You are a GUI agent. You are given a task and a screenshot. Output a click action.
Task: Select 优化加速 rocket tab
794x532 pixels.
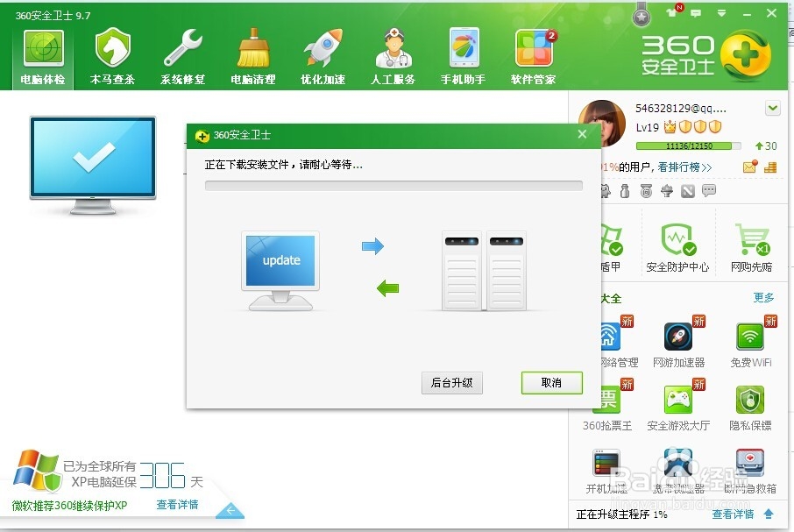point(323,57)
